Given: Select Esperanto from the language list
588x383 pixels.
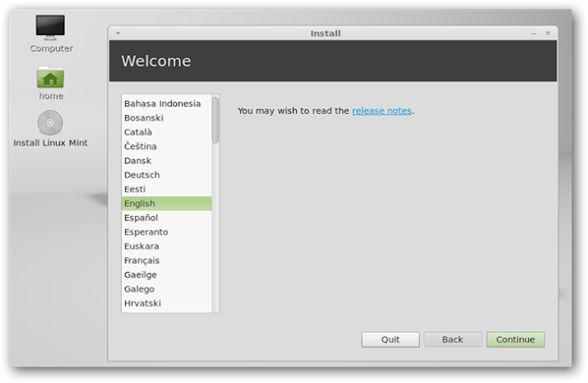Looking at the screenshot, I should (x=166, y=232).
